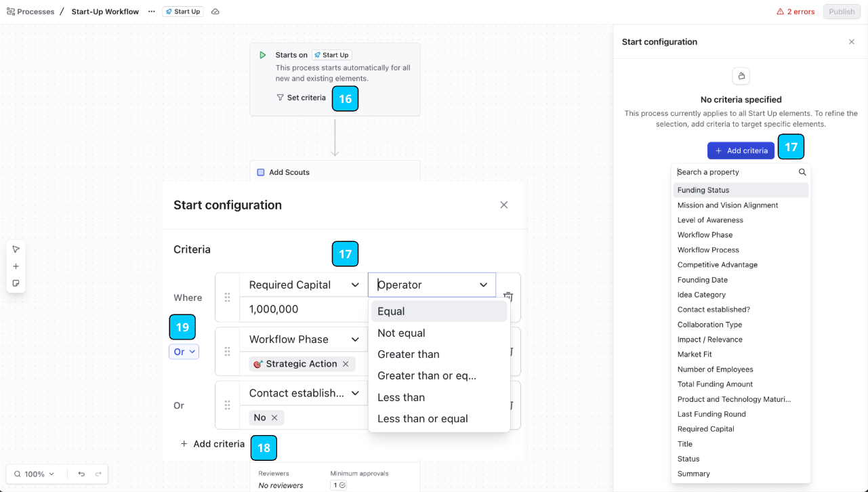Click the Publish button
Screen dimensions: 868x492
pos(842,12)
